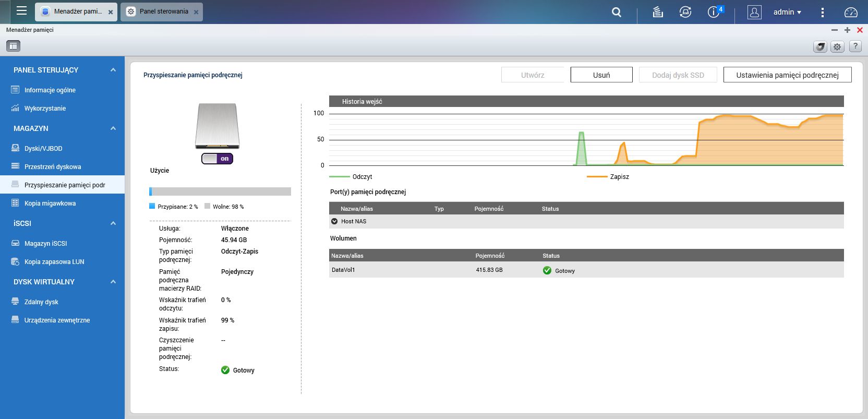Open storage manager settings gear
Image resolution: width=868 pixels, height=419 pixels.
837,46
